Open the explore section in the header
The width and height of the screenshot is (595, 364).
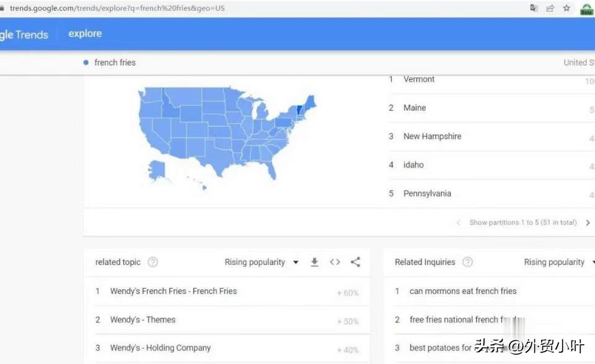pos(85,34)
